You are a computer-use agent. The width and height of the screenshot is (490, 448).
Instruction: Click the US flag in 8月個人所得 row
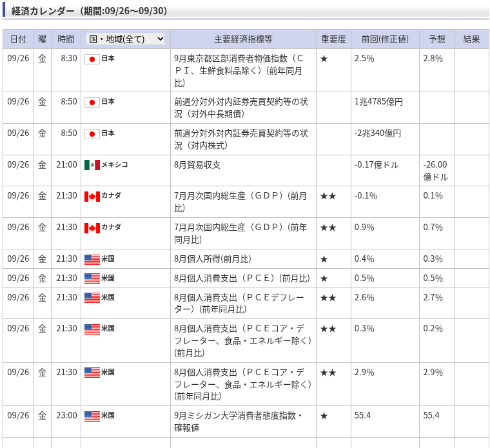pos(92,259)
